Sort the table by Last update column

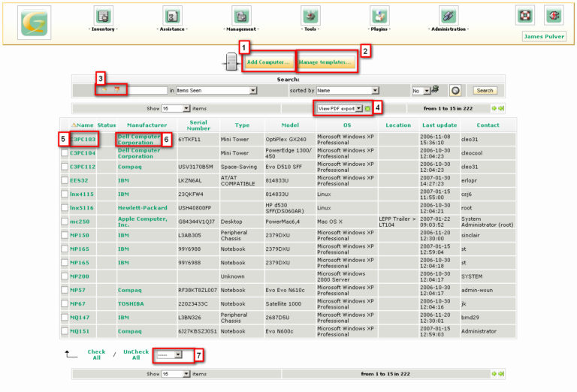pyautogui.click(x=439, y=125)
